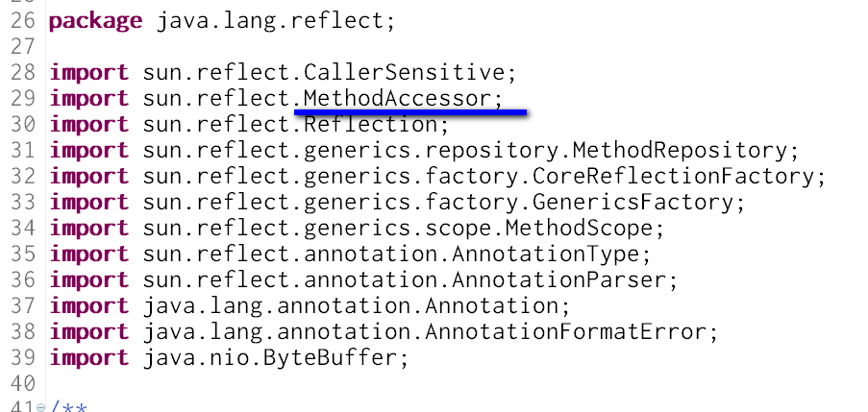Screen dimensions: 868x412
Task: Click line number 29 in the gutter
Action: point(23,99)
